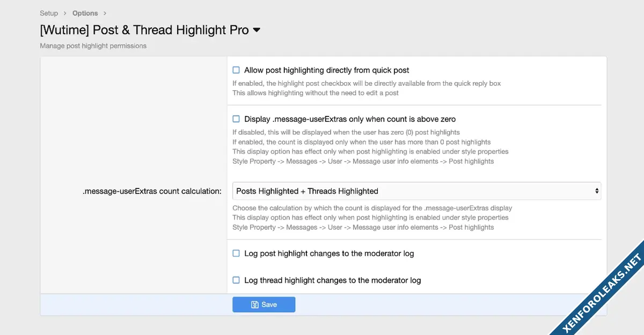Open the Posts Highlighted + Threads Highlighted dropdown
The height and width of the screenshot is (335, 644).
(x=416, y=191)
